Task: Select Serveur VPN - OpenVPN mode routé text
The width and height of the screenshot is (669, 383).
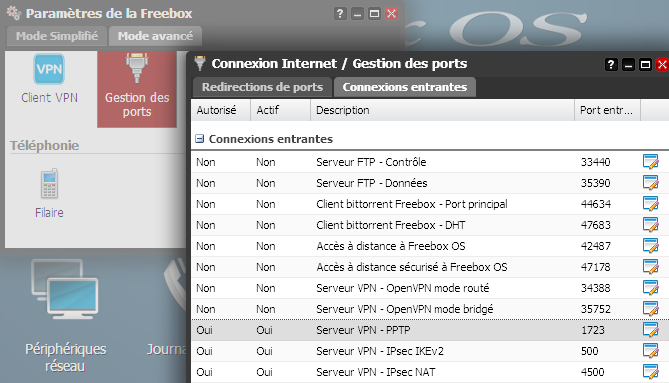Action: coord(403,288)
